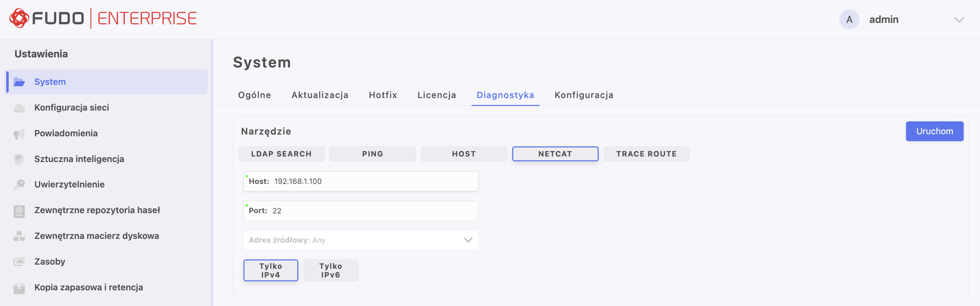The width and height of the screenshot is (980, 306).
Task: Toggle the Tylko IPv4 option
Action: [271, 270]
